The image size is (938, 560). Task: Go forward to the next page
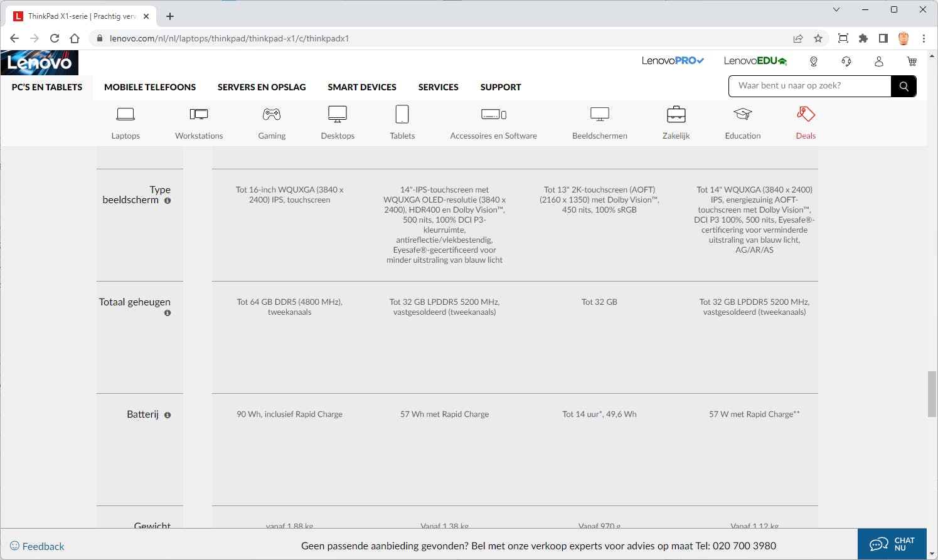coord(35,38)
